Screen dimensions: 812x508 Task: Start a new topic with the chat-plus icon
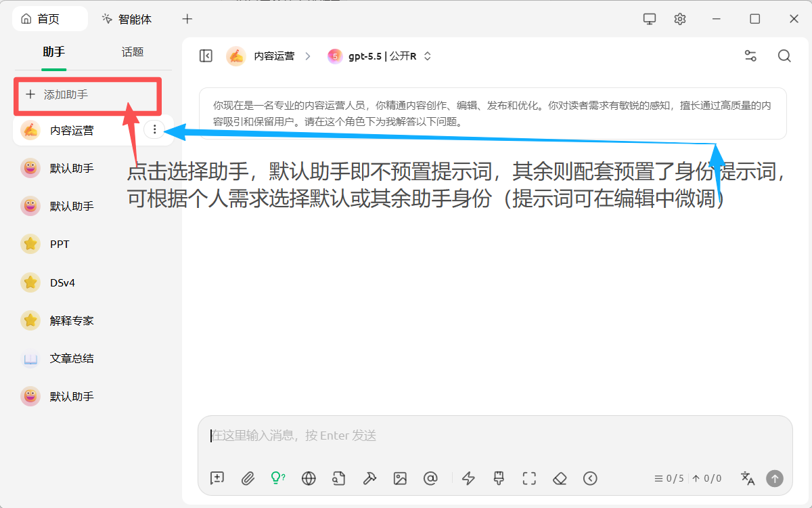click(x=217, y=478)
